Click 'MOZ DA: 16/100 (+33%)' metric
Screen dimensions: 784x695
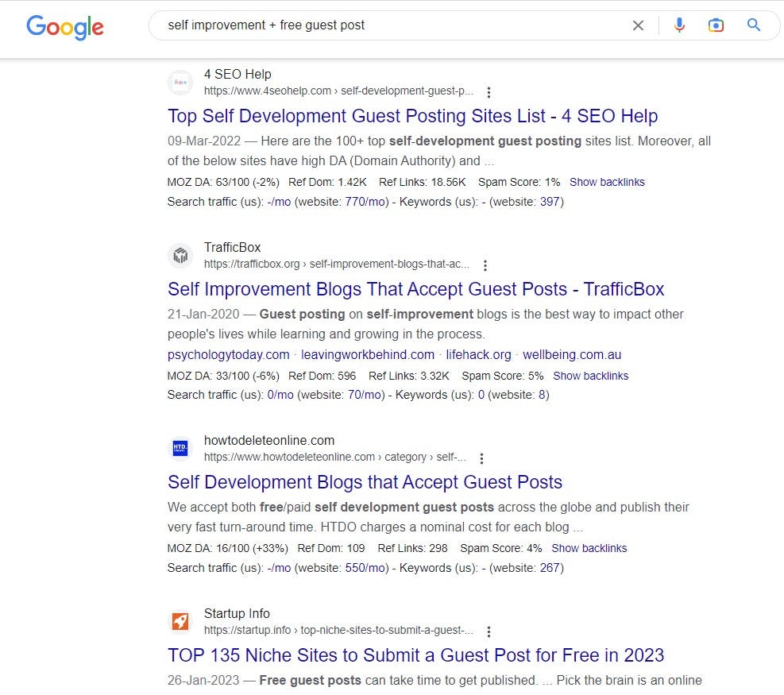228,548
